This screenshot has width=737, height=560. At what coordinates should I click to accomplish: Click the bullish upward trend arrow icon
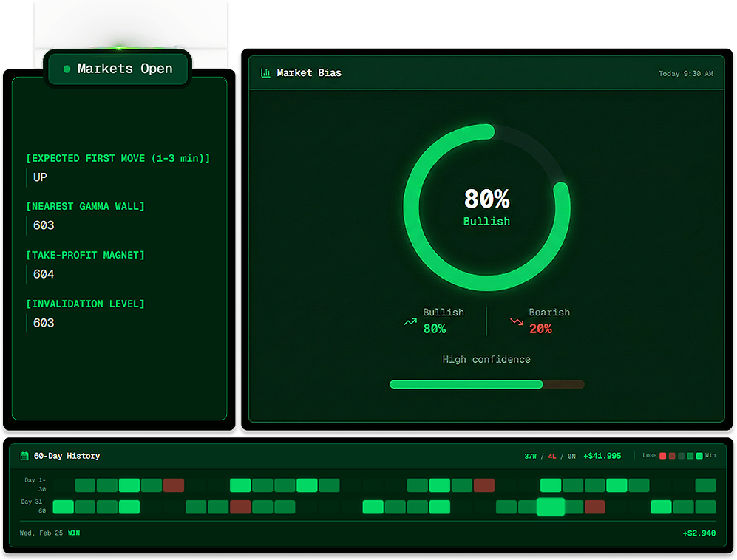coord(410,322)
